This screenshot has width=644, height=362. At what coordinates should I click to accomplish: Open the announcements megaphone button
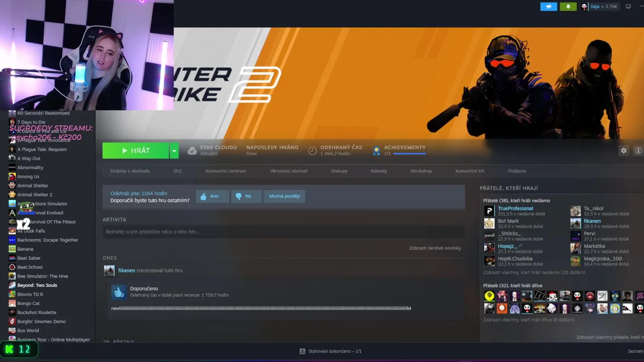[x=548, y=7]
